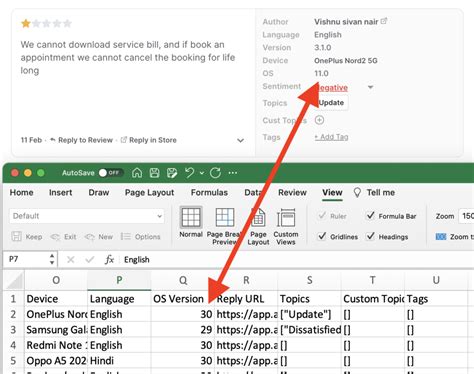Open the Home ribbon tab
Screen dimensions: 474x374
(21, 192)
